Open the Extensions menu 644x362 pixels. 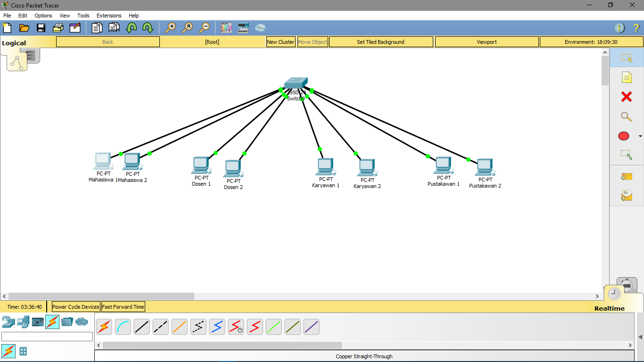[109, 16]
